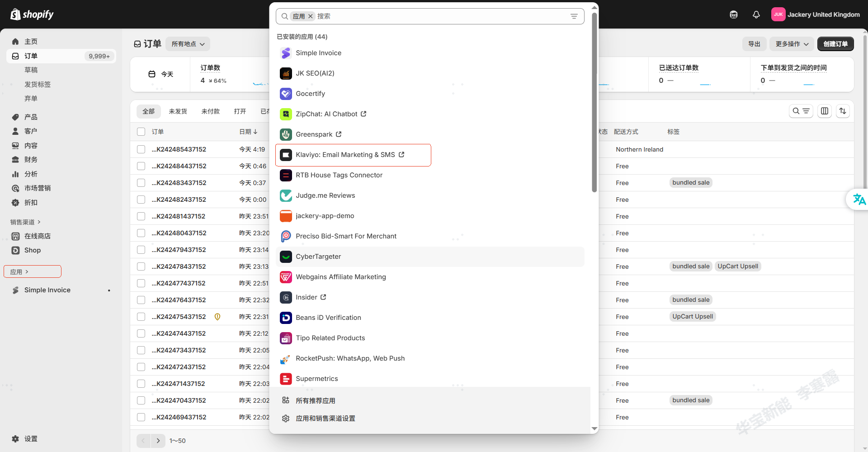Open the search and filter orders button
This screenshot has width=868, height=452.
[801, 111]
